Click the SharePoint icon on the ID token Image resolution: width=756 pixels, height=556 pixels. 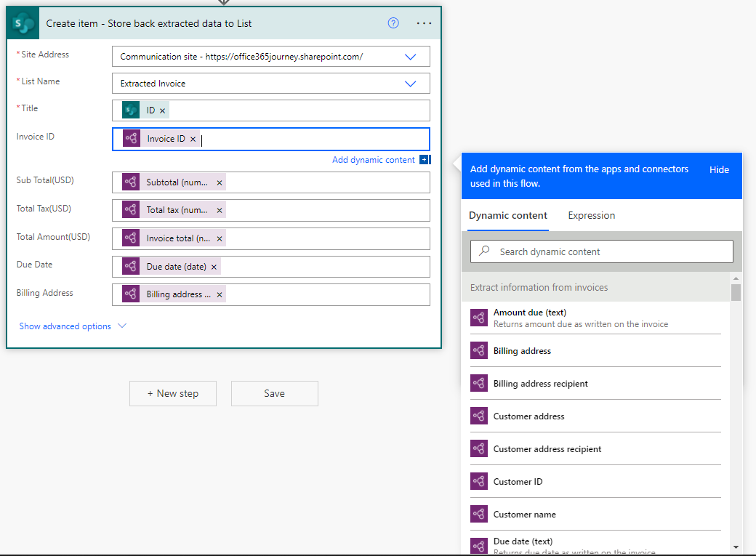coord(131,110)
